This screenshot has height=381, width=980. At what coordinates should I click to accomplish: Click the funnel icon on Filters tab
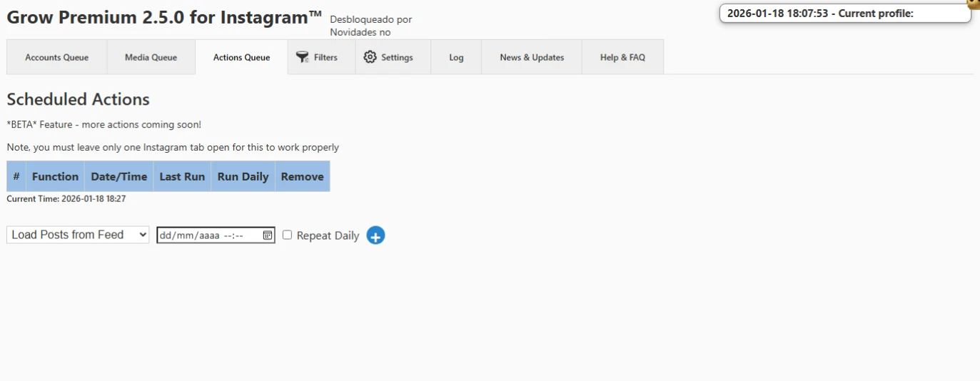click(x=303, y=57)
